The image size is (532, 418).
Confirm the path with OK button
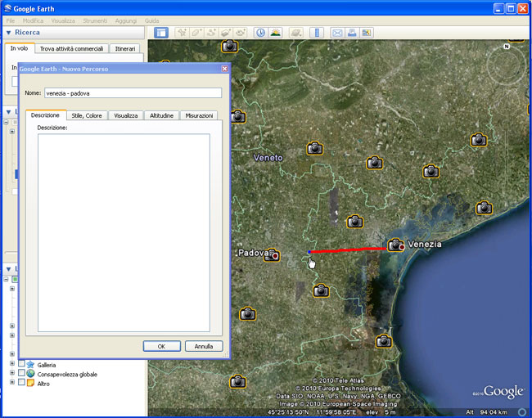[161, 346]
